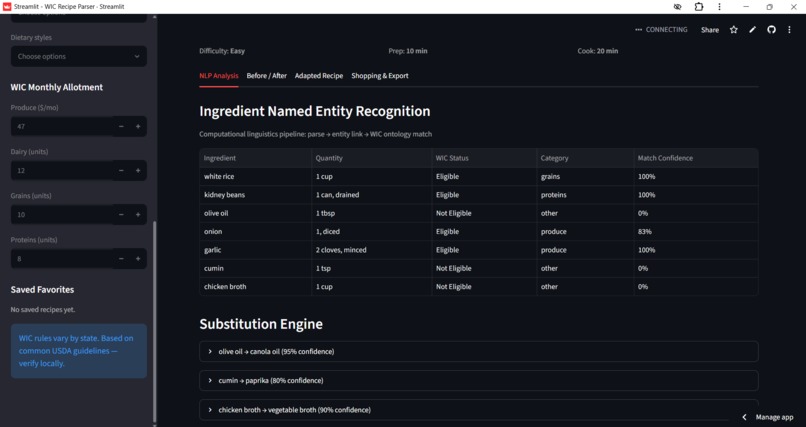Click the 'No saved recipes yet.' text

43,310
